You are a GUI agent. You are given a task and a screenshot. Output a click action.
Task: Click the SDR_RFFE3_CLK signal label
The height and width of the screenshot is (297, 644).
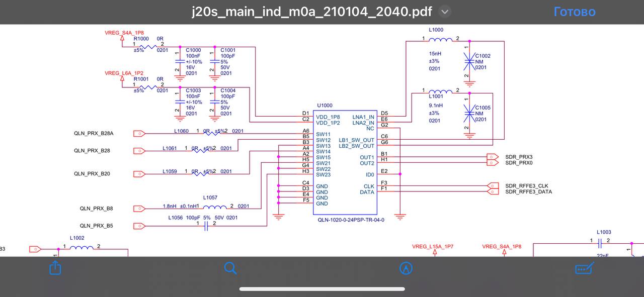[x=527, y=186]
